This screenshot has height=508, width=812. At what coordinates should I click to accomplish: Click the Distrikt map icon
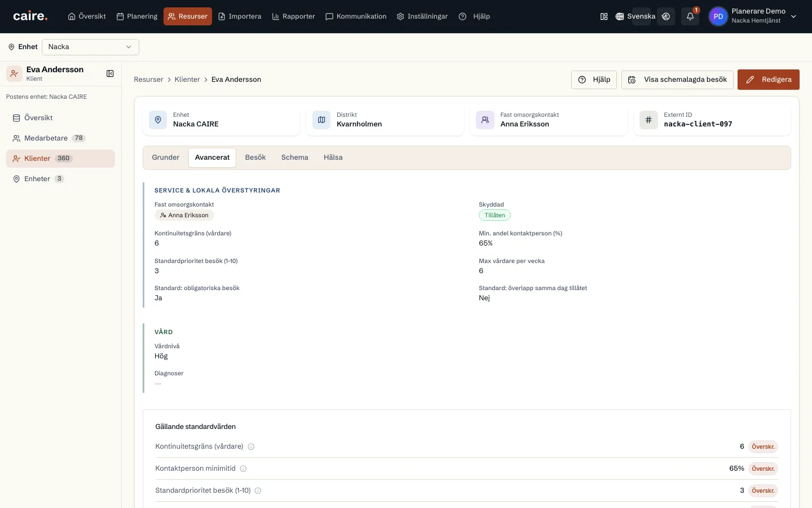(321, 120)
